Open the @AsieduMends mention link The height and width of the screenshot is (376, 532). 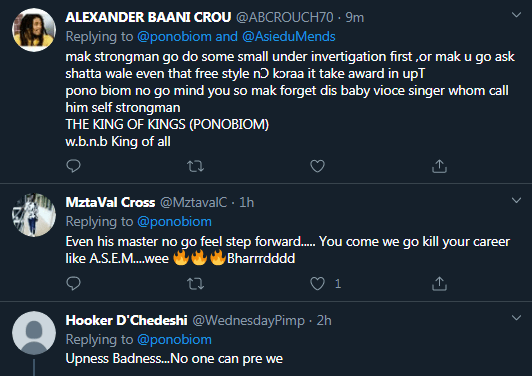289,37
